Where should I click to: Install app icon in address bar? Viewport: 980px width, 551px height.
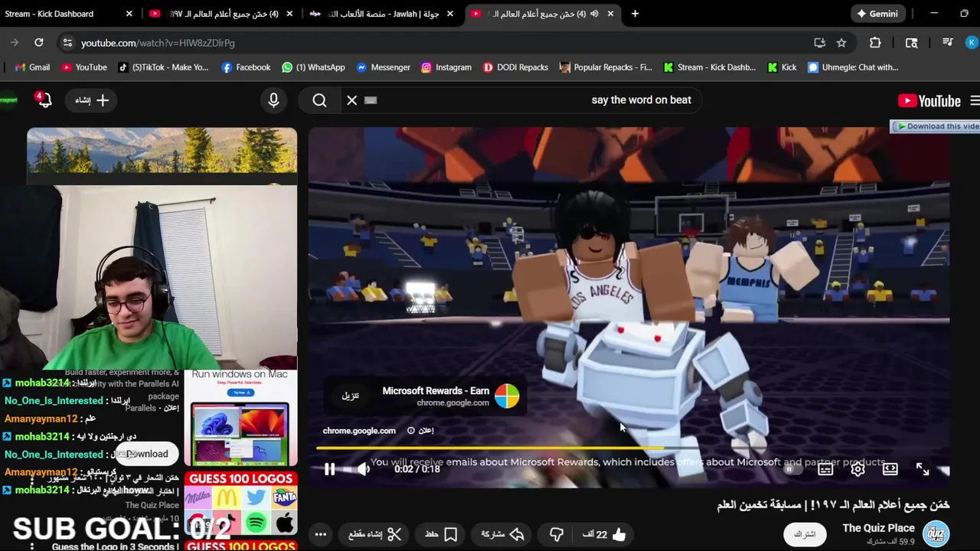820,43
